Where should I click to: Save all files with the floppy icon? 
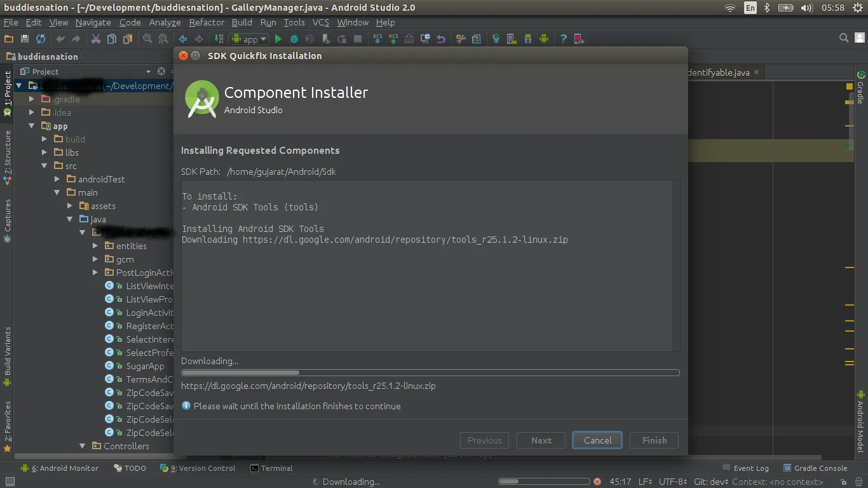tap(25, 39)
